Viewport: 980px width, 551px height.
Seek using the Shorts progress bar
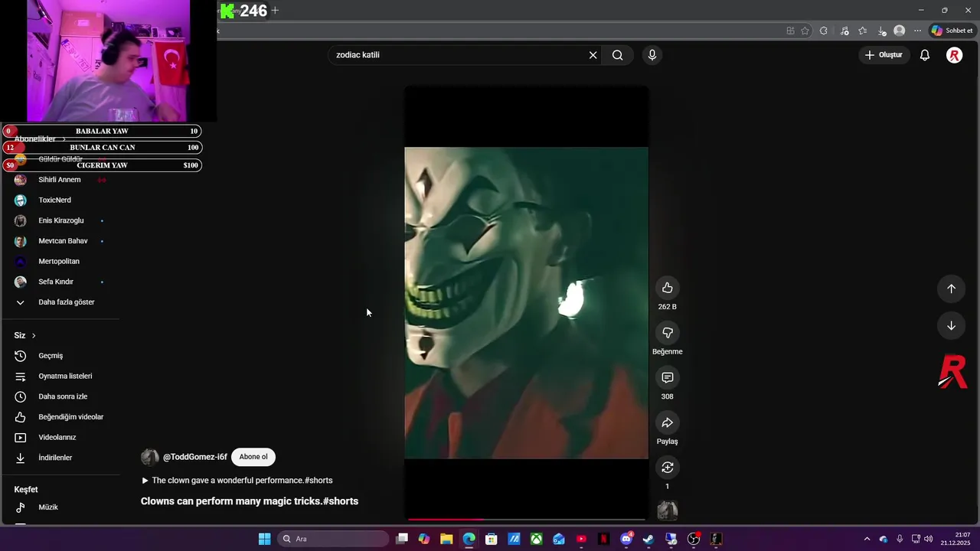coord(527,520)
